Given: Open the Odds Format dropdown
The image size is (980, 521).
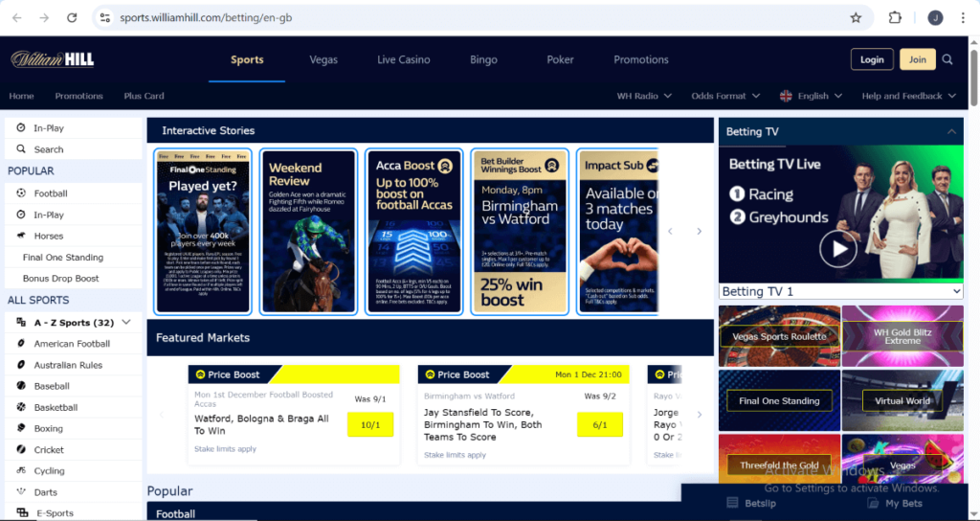Looking at the screenshot, I should tap(725, 96).
